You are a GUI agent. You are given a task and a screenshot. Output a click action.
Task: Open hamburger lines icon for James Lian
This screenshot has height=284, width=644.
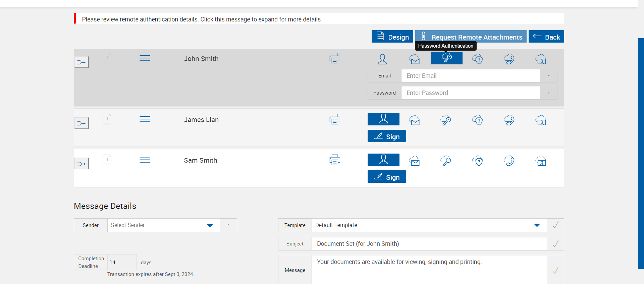coord(145,119)
